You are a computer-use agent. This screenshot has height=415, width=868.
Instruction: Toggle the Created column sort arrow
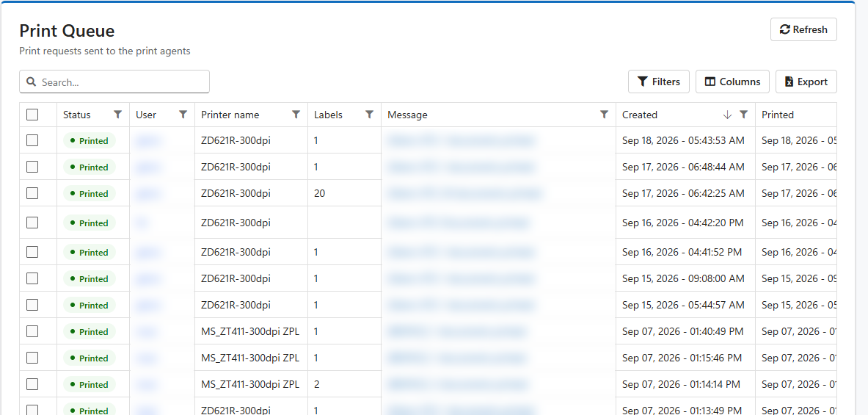(x=727, y=115)
